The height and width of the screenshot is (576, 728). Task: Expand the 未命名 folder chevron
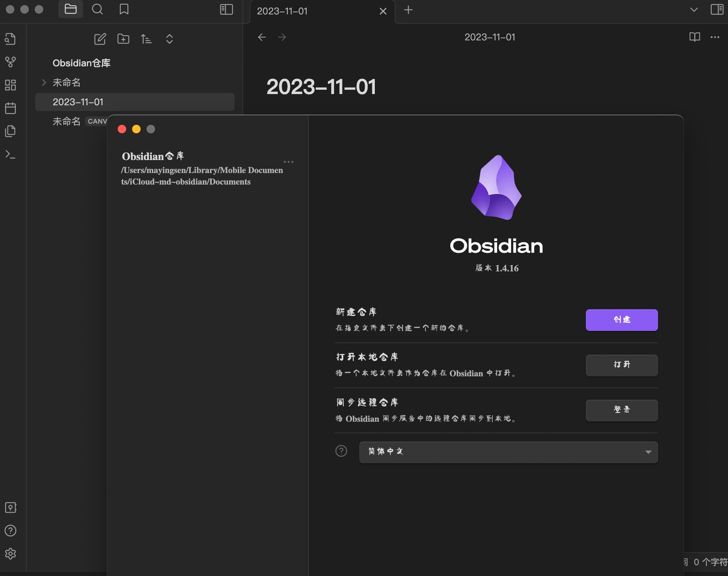point(44,82)
